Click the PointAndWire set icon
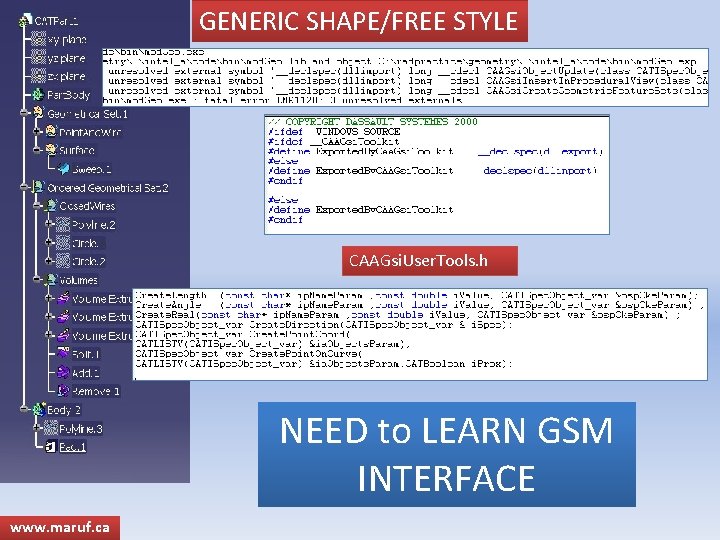The image size is (720, 540). 51,132
